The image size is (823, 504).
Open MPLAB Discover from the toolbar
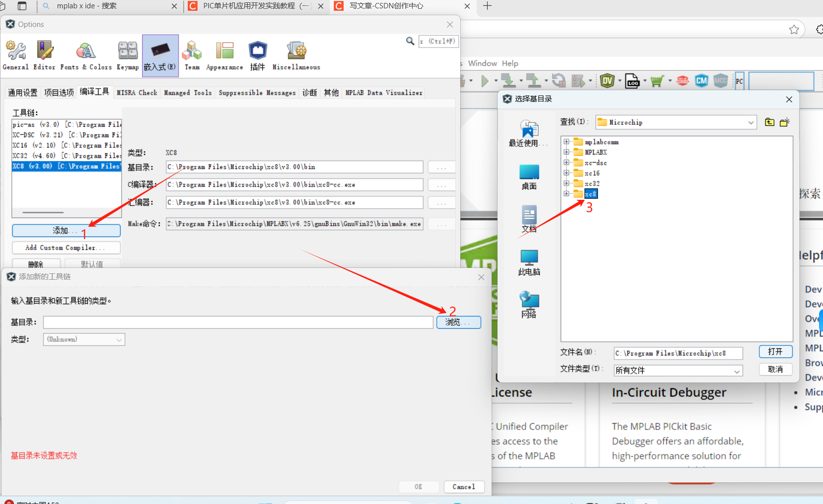coord(682,81)
